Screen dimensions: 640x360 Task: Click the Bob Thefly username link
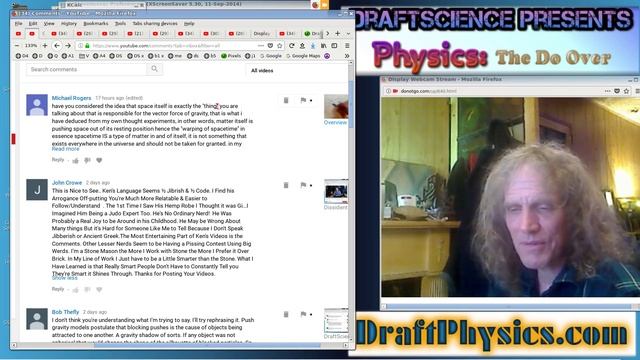pyautogui.click(x=65, y=312)
